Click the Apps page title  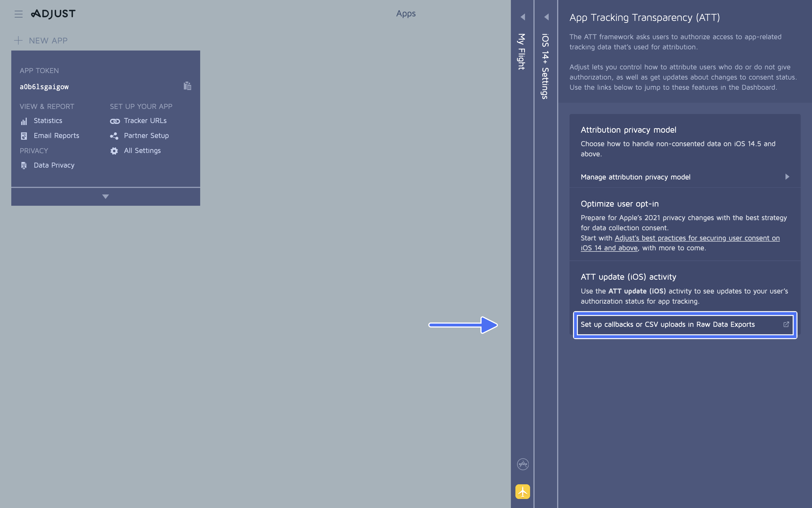(406, 14)
